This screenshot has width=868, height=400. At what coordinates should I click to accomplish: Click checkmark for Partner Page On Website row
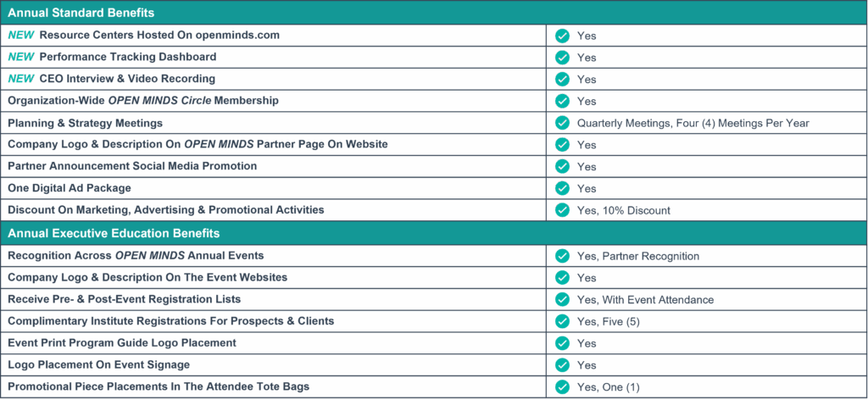(563, 145)
